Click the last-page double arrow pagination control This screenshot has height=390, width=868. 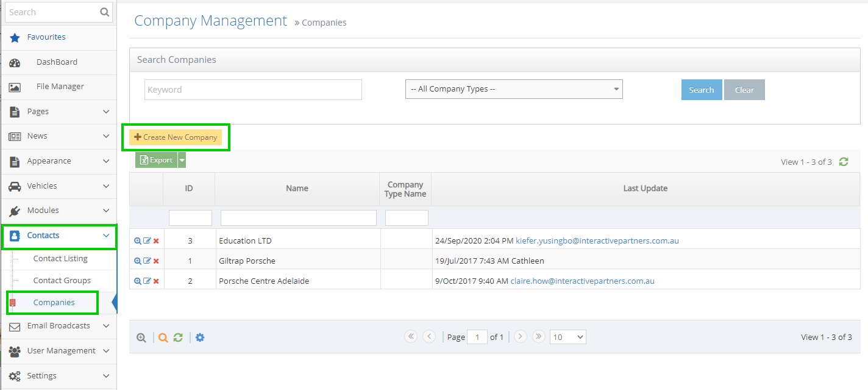[x=538, y=336]
